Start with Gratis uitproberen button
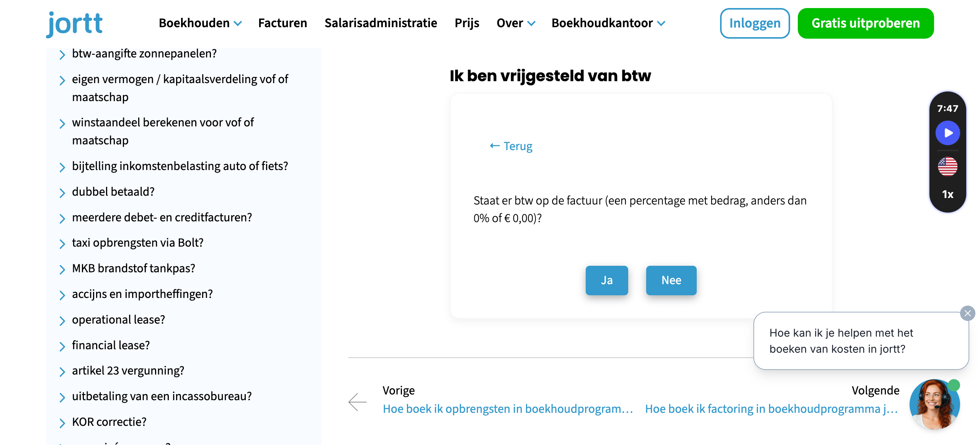This screenshot has width=980, height=445. [x=866, y=23]
